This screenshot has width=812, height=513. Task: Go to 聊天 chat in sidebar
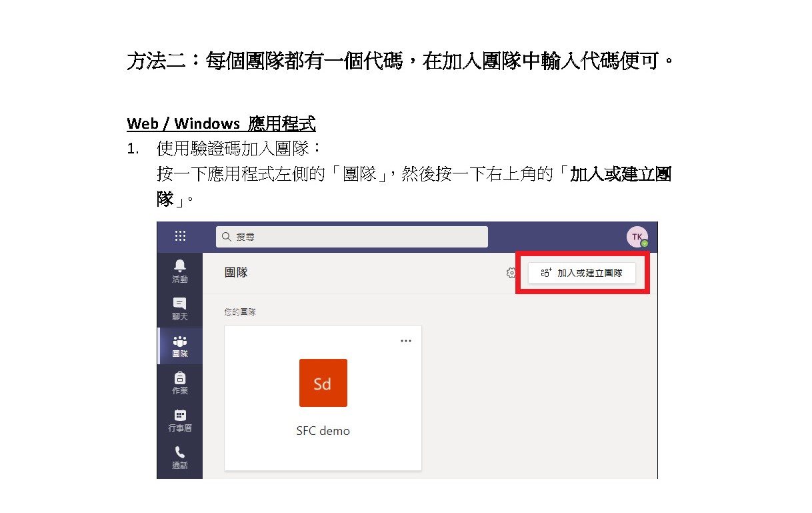click(x=180, y=309)
